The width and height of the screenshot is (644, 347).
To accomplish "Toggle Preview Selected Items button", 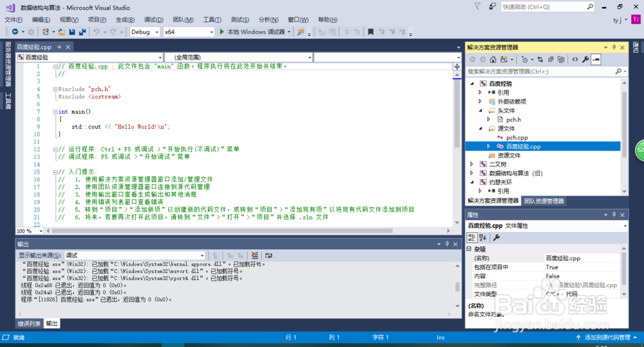I will tap(596, 59).
